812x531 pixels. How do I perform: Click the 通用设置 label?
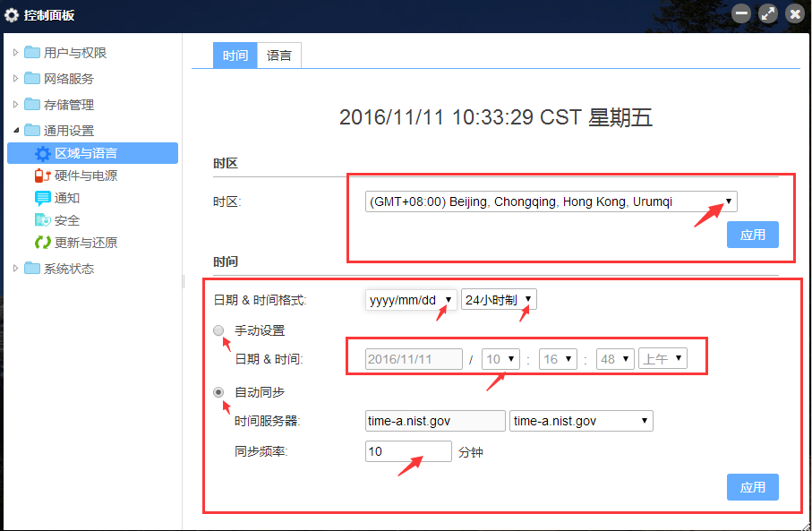point(69,130)
